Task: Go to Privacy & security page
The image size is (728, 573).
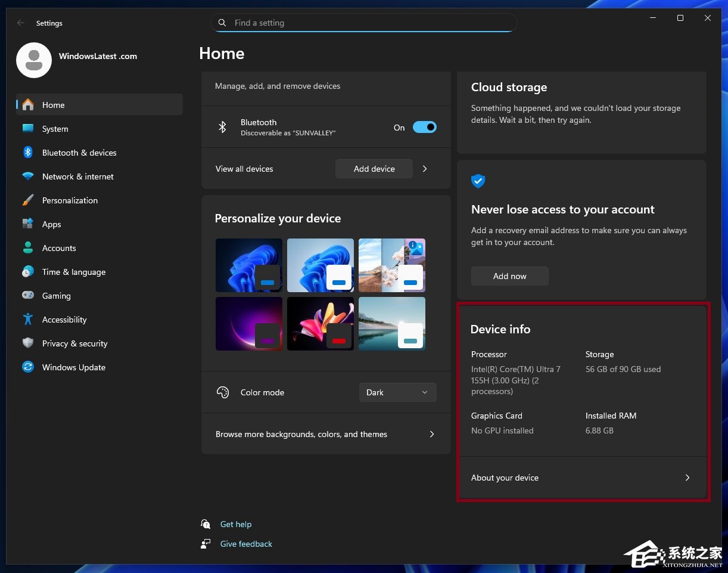Action: tap(99, 343)
